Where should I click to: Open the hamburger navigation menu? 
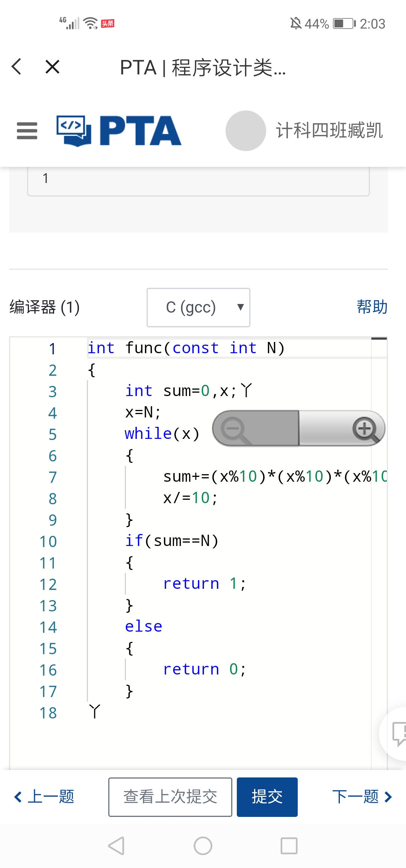[x=27, y=131]
